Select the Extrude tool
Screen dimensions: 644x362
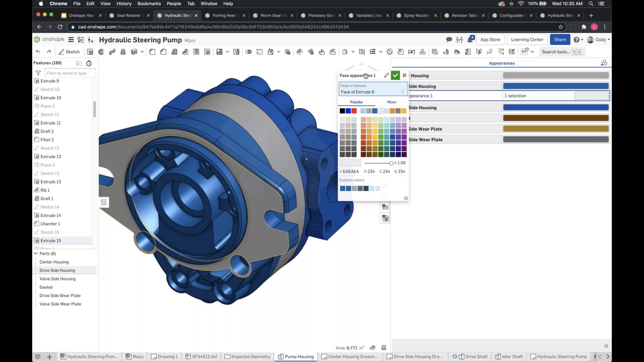pyautogui.click(x=90, y=52)
